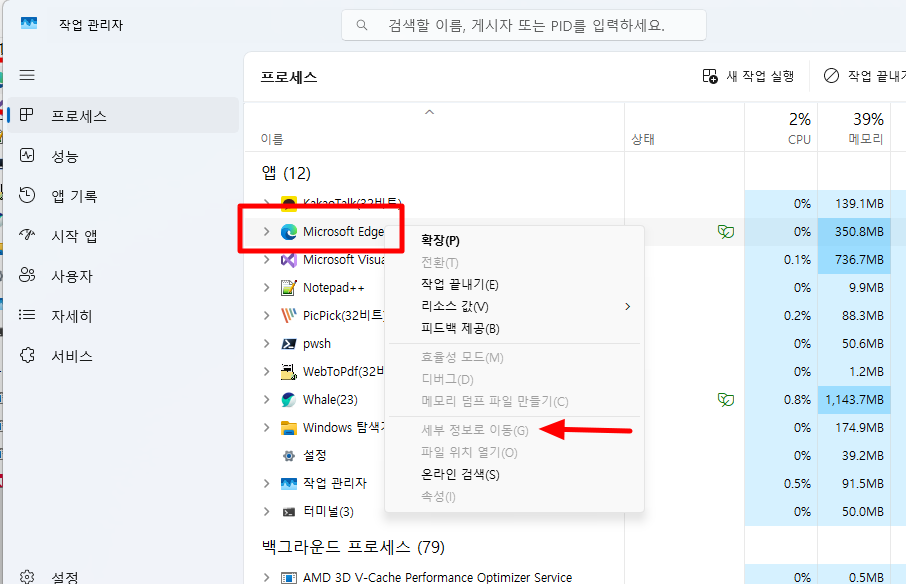Select the pwsh PowerShell icon
906x584 pixels.
point(289,344)
